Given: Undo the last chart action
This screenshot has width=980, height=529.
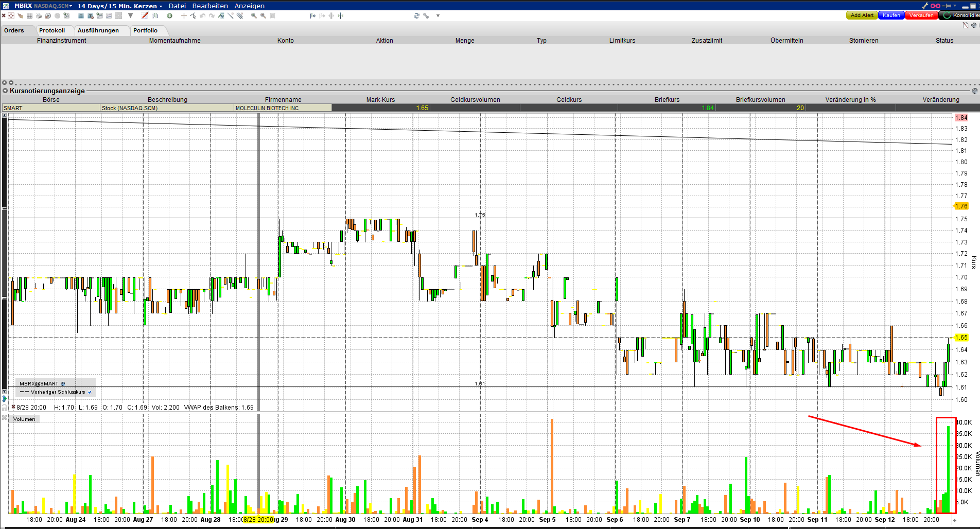Looking at the screenshot, I should click(x=202, y=15).
